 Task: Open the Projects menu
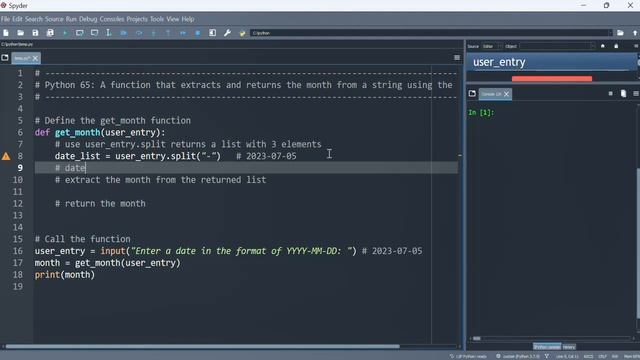pos(137,19)
